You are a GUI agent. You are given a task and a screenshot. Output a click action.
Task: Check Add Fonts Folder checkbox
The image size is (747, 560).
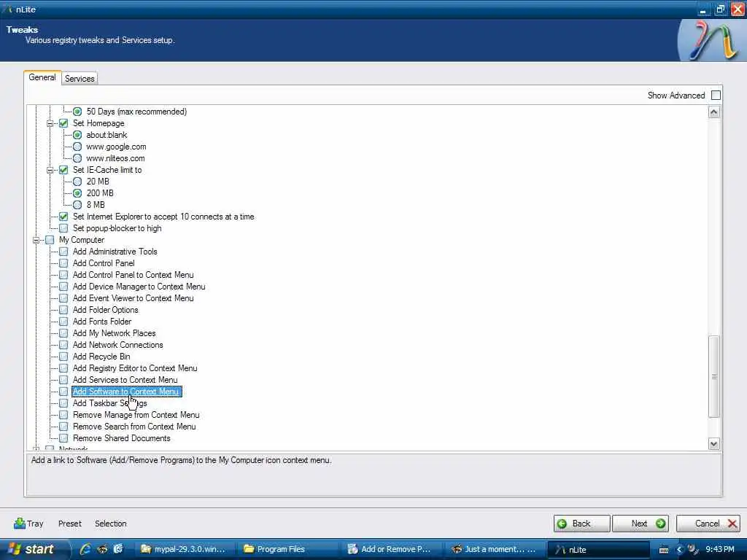(x=63, y=322)
